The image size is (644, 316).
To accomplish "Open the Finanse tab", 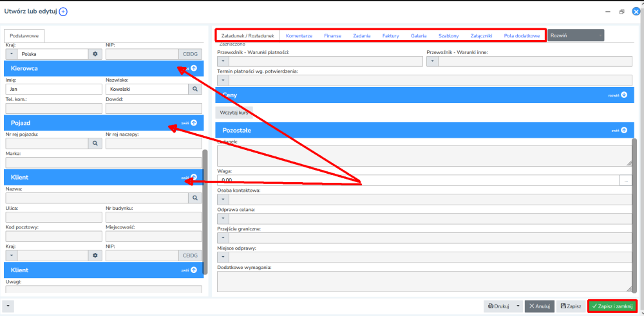I will click(x=333, y=35).
